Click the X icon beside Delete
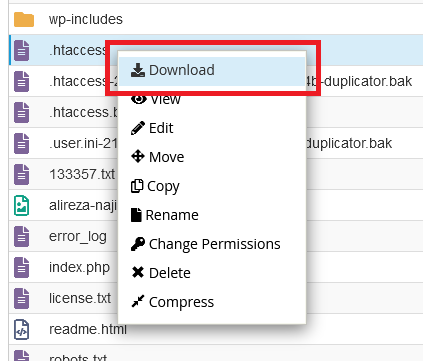Screen dimensions: 423x361 [138, 272]
